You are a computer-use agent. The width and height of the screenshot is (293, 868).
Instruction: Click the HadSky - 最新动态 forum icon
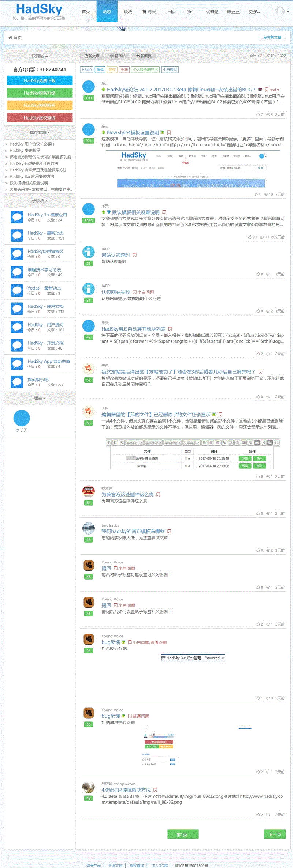tap(17, 235)
